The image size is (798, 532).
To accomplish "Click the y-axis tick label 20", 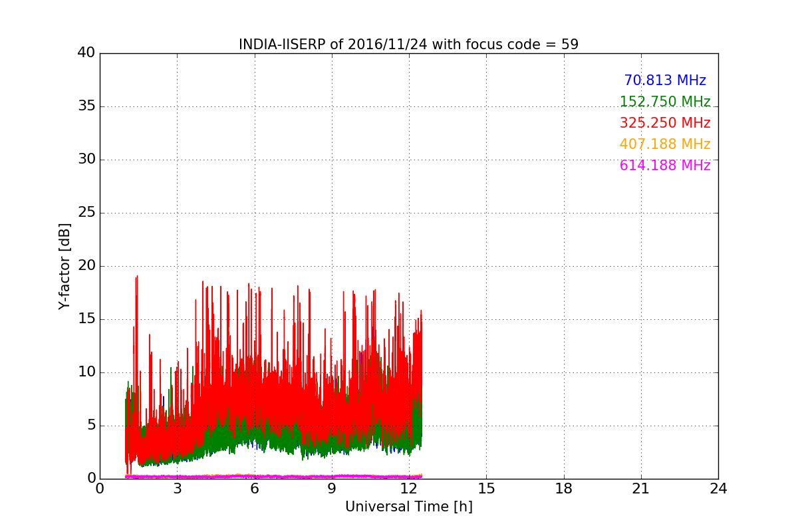I will point(86,266).
